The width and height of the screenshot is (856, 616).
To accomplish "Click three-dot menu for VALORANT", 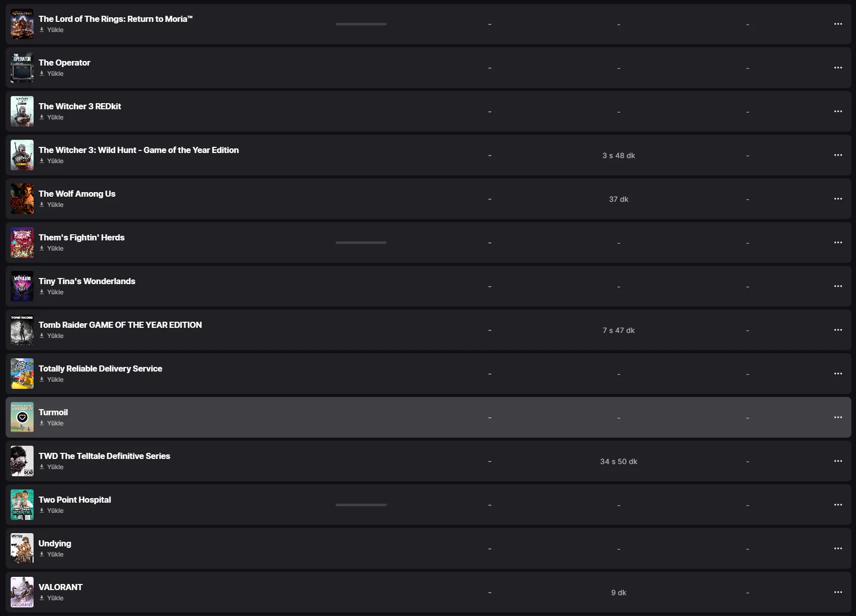I will tap(838, 592).
